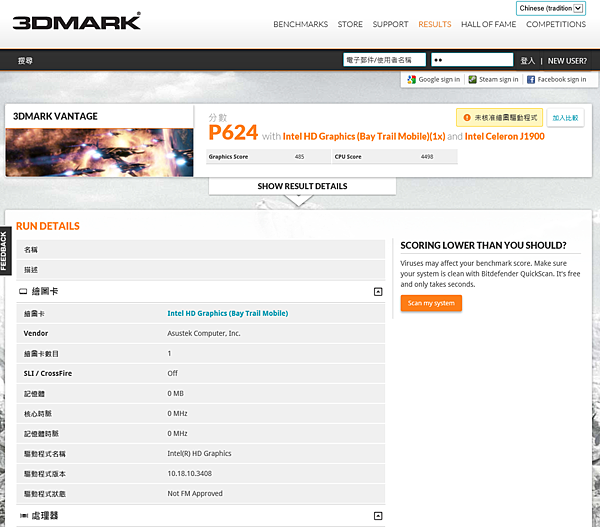The width and height of the screenshot is (600, 527).
Task: Focus the email/username input field
Action: 385,60
